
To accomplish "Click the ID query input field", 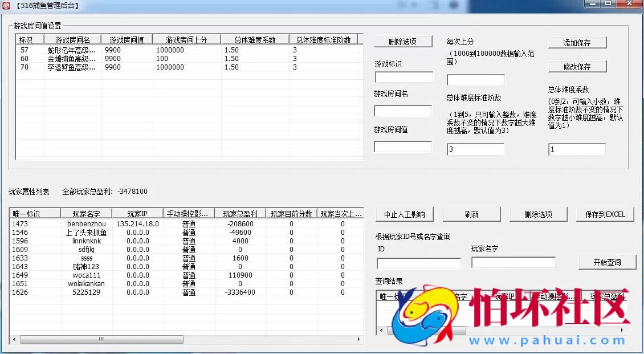I will click(418, 263).
